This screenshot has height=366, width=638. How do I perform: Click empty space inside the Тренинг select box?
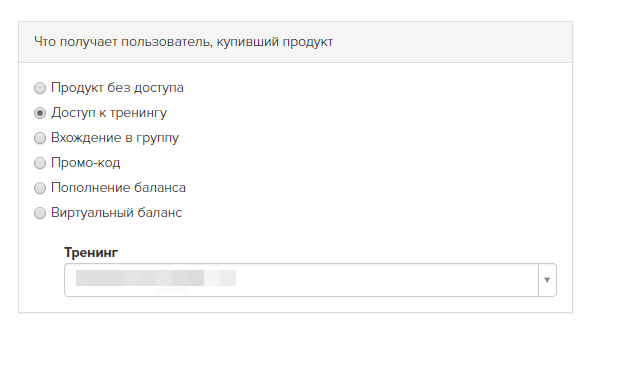pyautogui.click(x=387, y=280)
